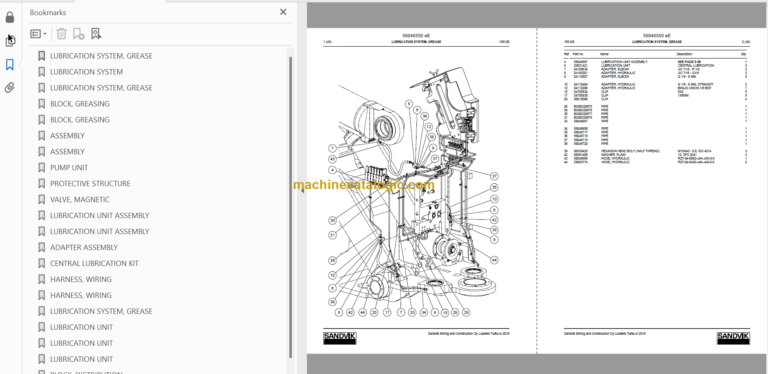Go to CENTRAL LUBRICATION KIT bookmark
Image resolution: width=768 pixels, height=374 pixels.
coord(94,263)
